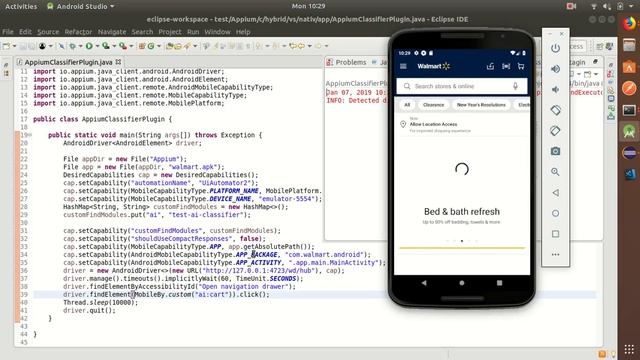640x360 pixels.
Task: Open External Tools dropdown arrow
Action: [131, 46]
